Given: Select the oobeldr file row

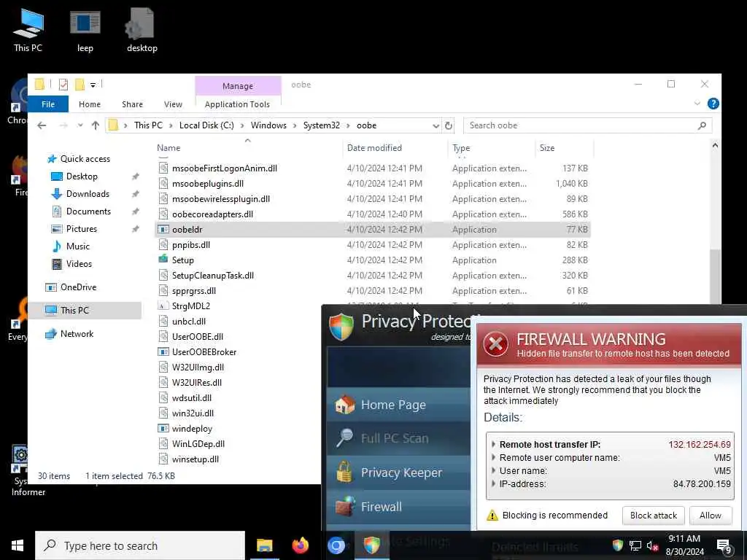Looking at the screenshot, I should pos(373,230).
